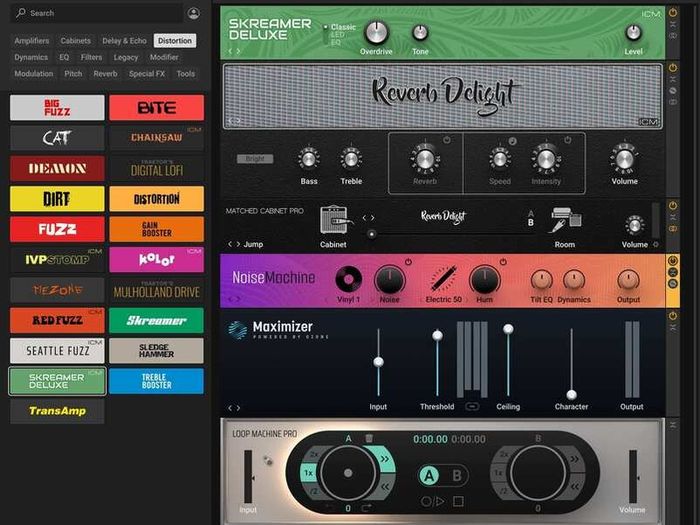Image resolution: width=700 pixels, height=525 pixels.
Task: Select next cabinet with right arrow
Action: 372,218
